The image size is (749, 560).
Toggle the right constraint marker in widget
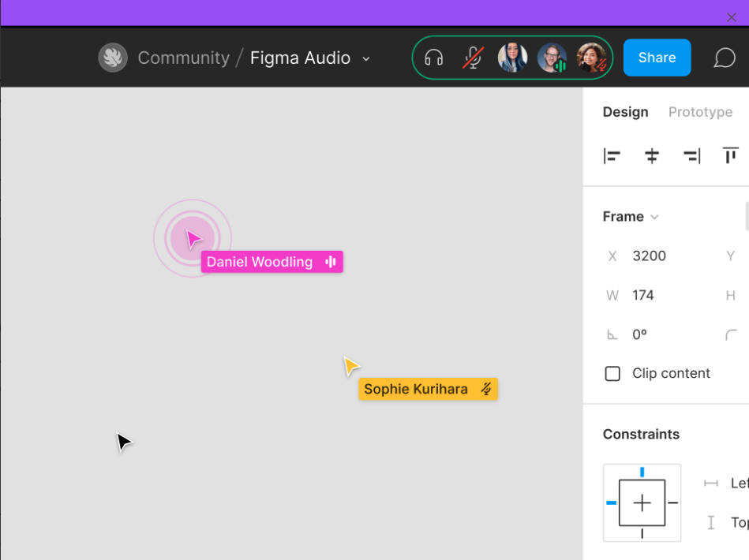pyautogui.click(x=673, y=502)
